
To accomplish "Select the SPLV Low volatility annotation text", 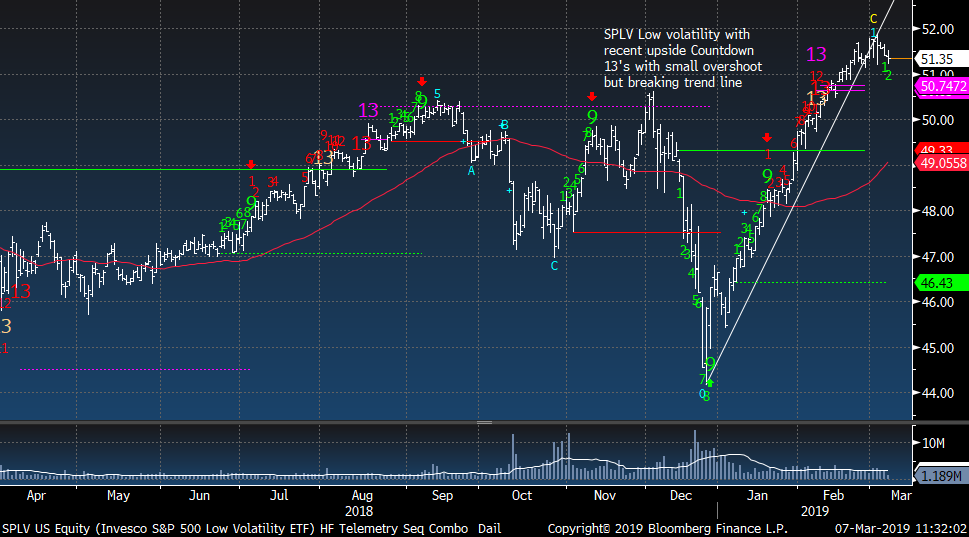I will [x=683, y=58].
